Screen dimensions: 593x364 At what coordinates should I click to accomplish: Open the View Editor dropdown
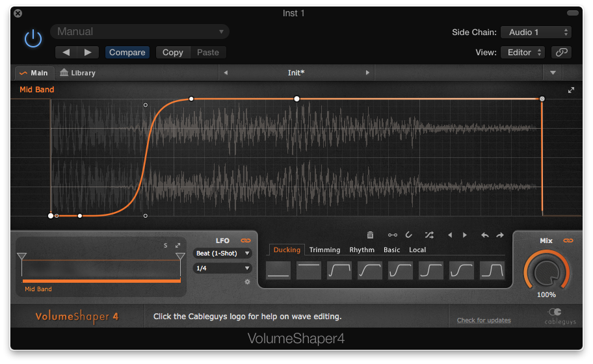pos(522,52)
